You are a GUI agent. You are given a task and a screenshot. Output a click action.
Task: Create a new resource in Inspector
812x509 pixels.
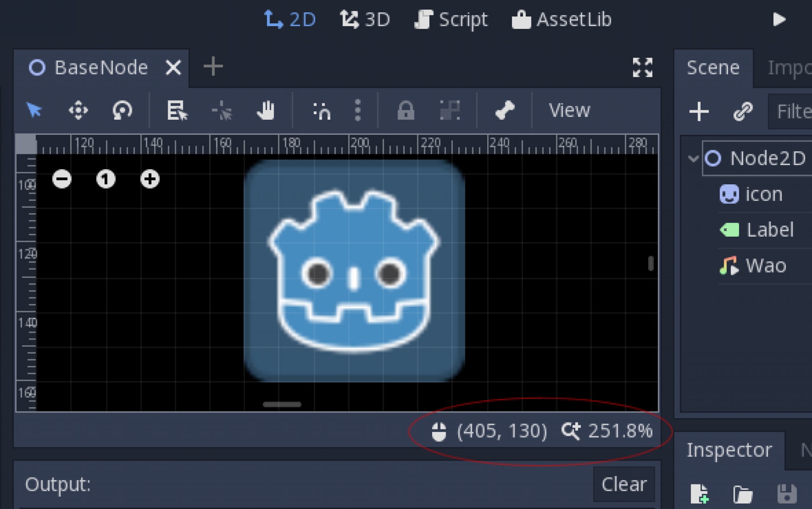699,494
